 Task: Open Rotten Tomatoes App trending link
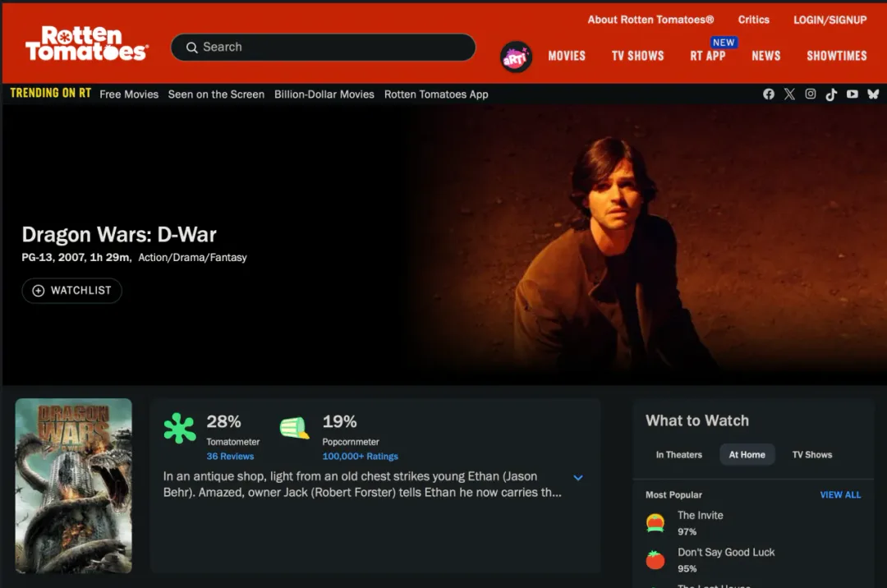point(436,94)
